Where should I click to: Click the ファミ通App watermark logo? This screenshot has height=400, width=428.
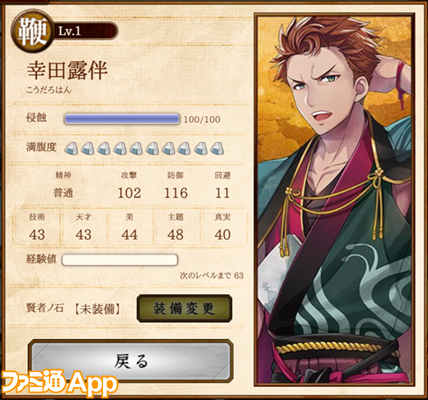pyautogui.click(x=59, y=383)
